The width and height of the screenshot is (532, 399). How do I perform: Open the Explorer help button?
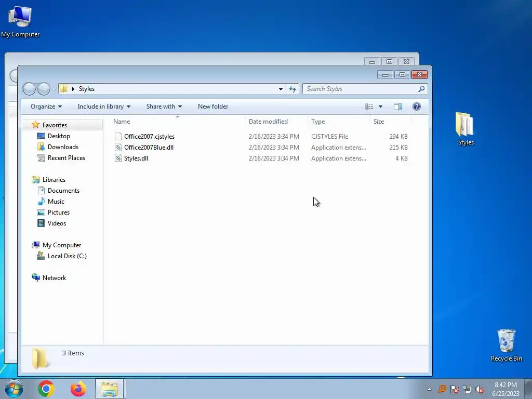pos(416,107)
